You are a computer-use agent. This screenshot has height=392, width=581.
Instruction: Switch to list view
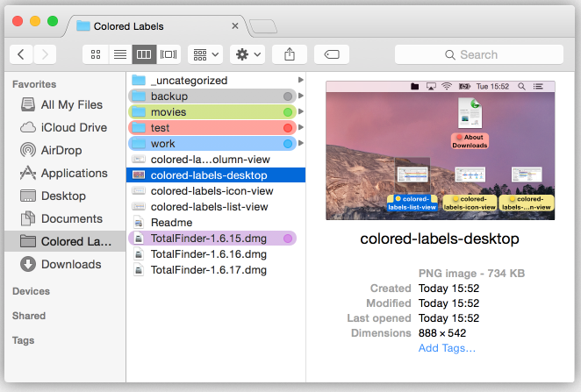point(120,54)
